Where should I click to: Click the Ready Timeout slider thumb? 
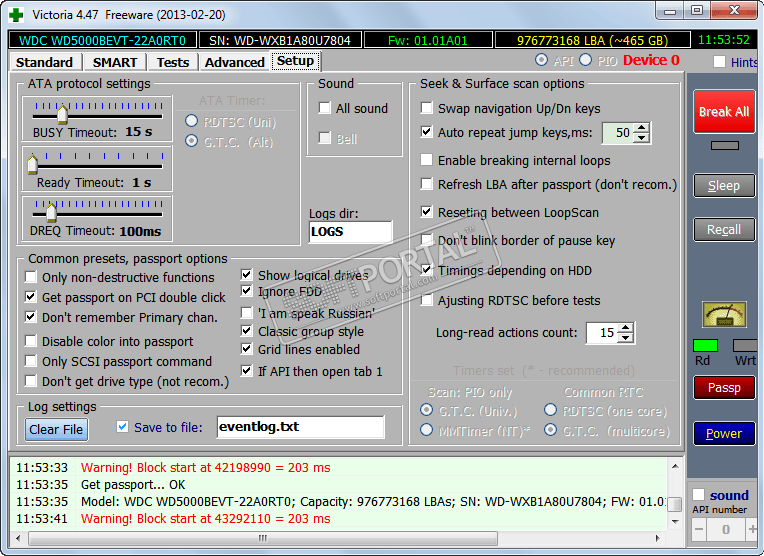click(x=33, y=164)
